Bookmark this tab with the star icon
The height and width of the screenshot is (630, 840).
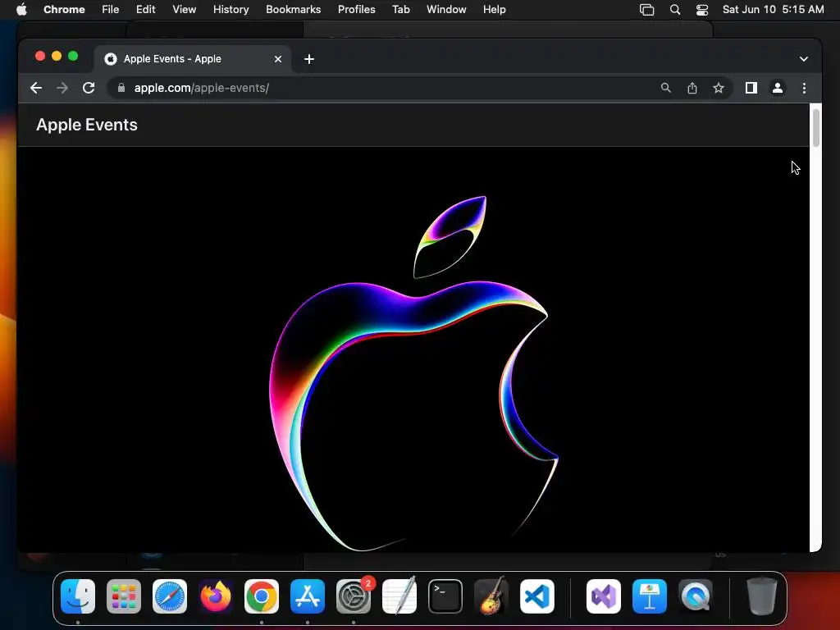pos(719,88)
